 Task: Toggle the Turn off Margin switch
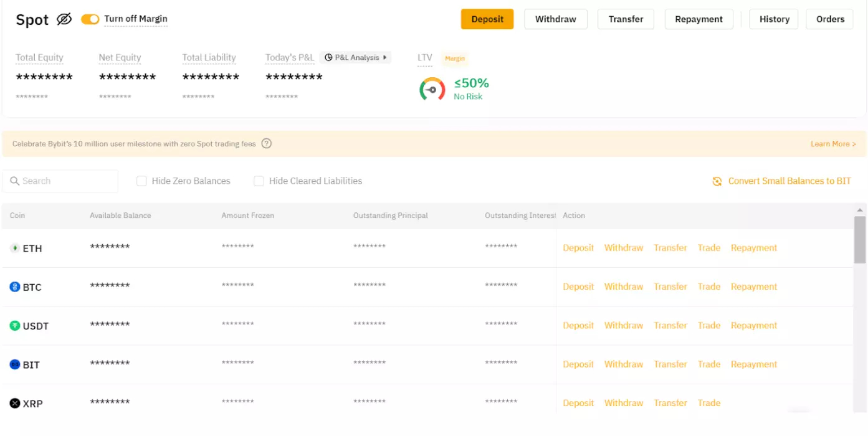pos(91,19)
